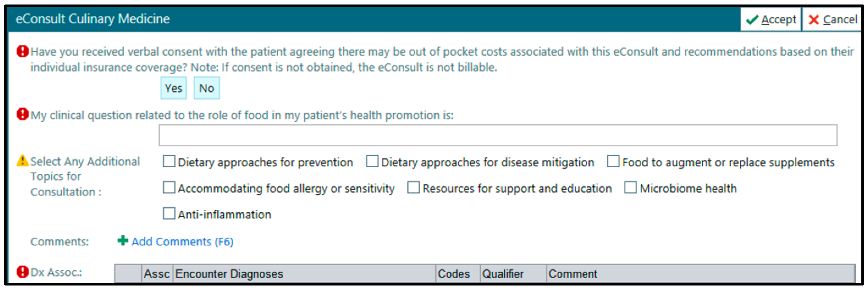868x290 pixels.
Task: Click red required icon beside verbal consent question
Action: coord(22,52)
